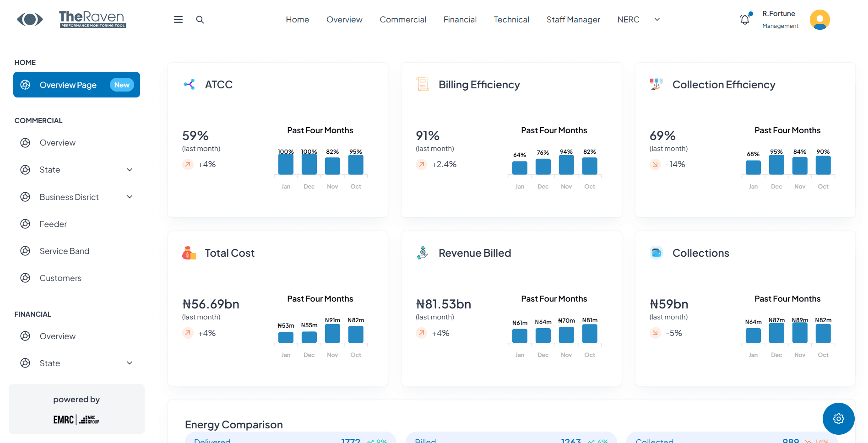Click the user profile avatar
The height and width of the screenshot is (443, 868).
pos(819,20)
